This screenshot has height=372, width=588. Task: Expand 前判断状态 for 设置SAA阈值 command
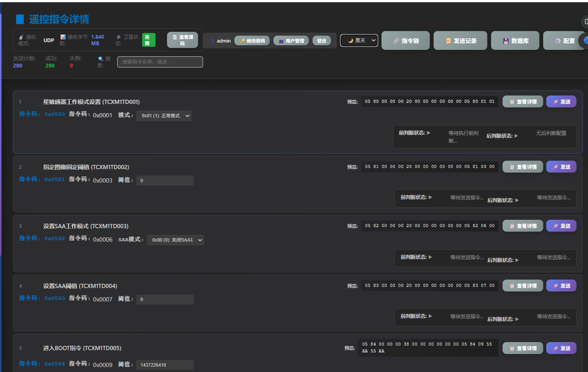[416, 316]
